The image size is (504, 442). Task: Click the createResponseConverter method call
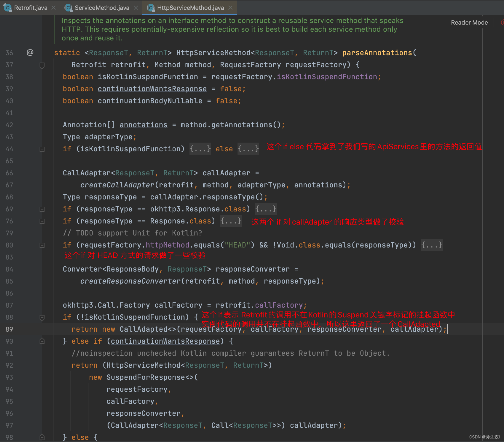tap(131, 281)
